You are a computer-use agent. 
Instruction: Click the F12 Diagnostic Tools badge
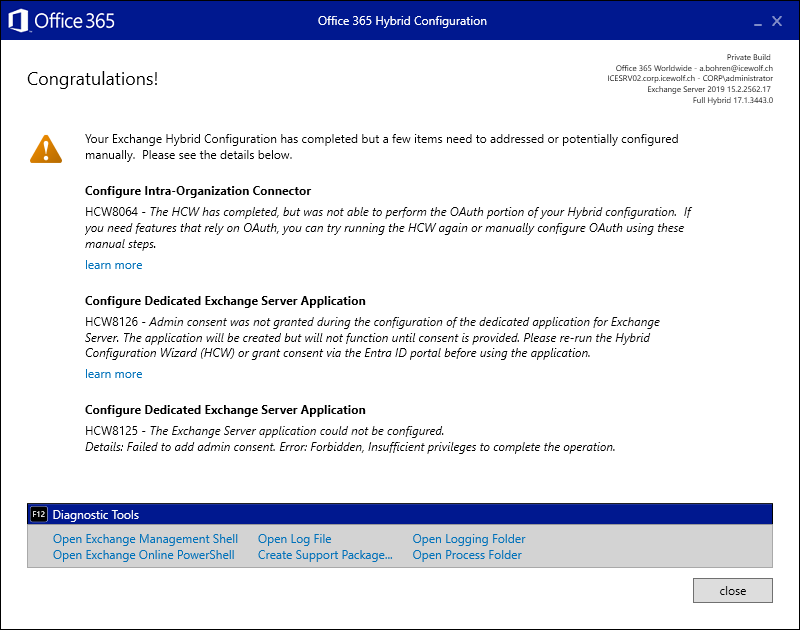point(38,514)
